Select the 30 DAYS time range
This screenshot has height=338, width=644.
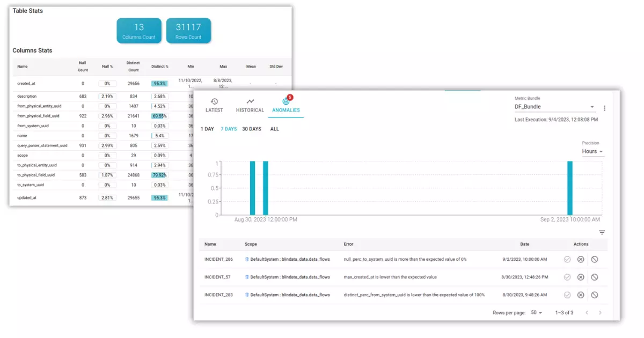point(252,129)
